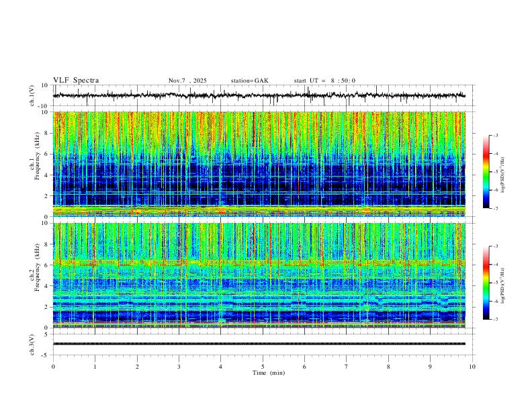Click time axis tick label "9"
The width and height of the screenshot is (532, 411).
coord(430,367)
